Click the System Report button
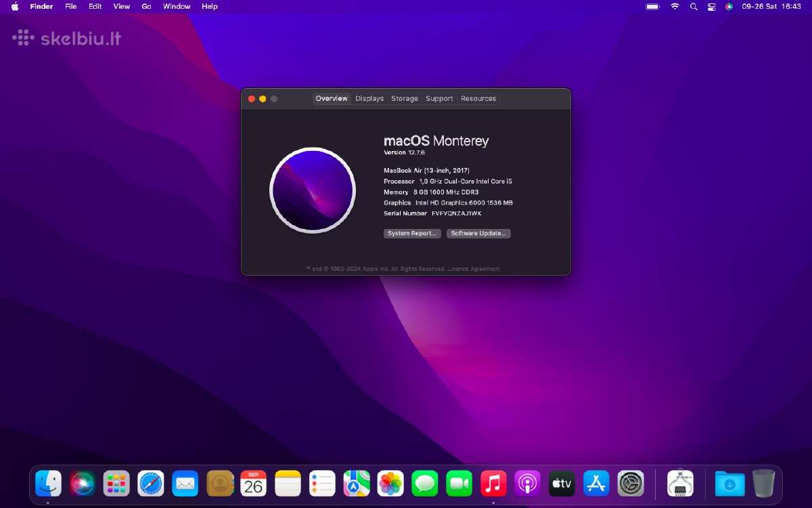The image size is (812, 508). [412, 233]
